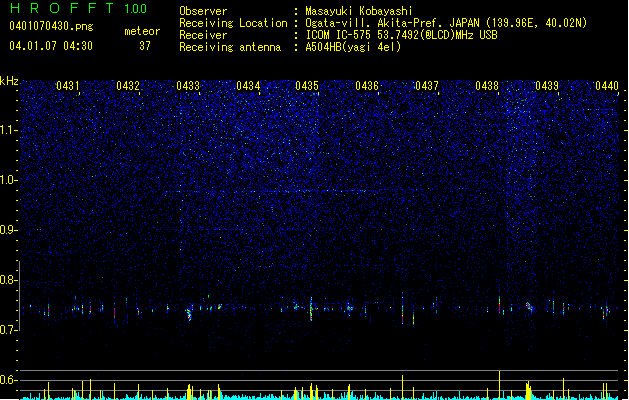Click the observer name Masayuki Kobayashi
Screen dimensions: 629x400
coord(359,11)
